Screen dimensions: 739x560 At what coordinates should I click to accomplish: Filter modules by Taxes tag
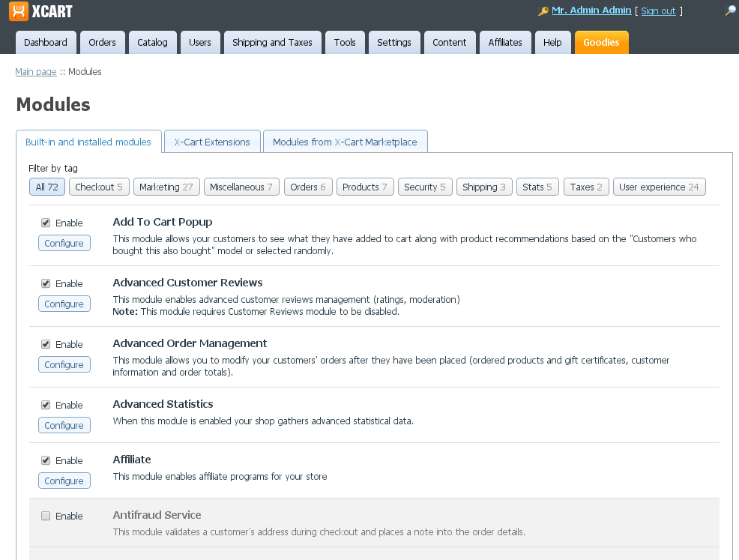pyautogui.click(x=586, y=187)
